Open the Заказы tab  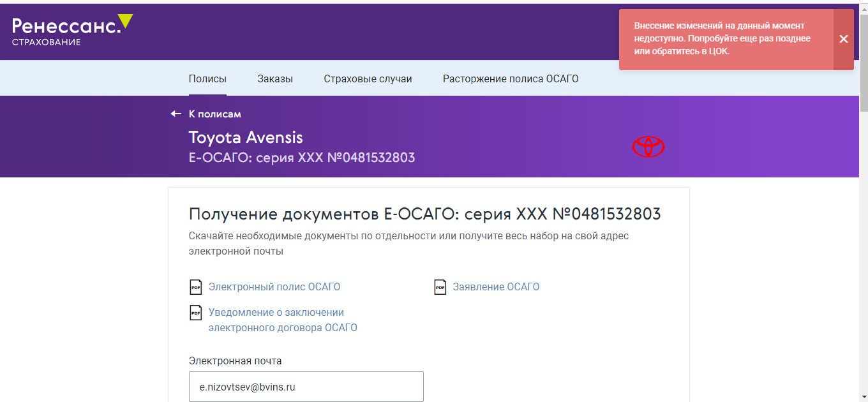coord(275,79)
